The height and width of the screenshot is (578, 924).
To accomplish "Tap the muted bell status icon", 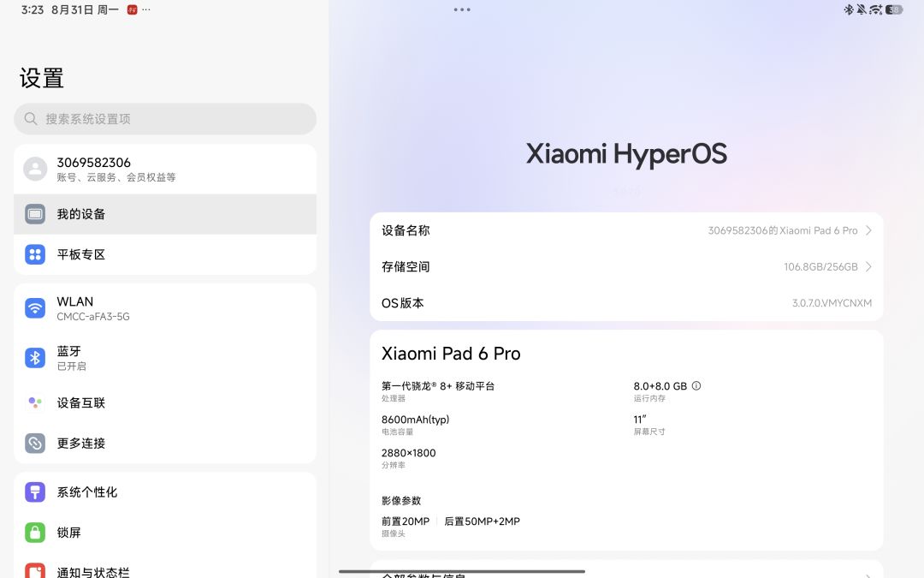I will (x=861, y=9).
